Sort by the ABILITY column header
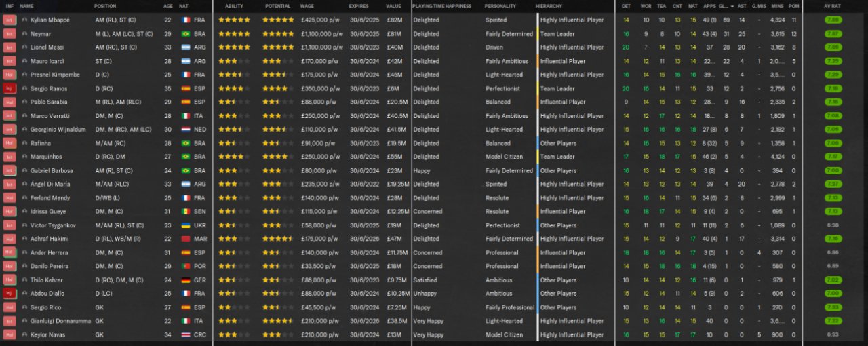Screen dimensions: 868x346 (234, 6)
